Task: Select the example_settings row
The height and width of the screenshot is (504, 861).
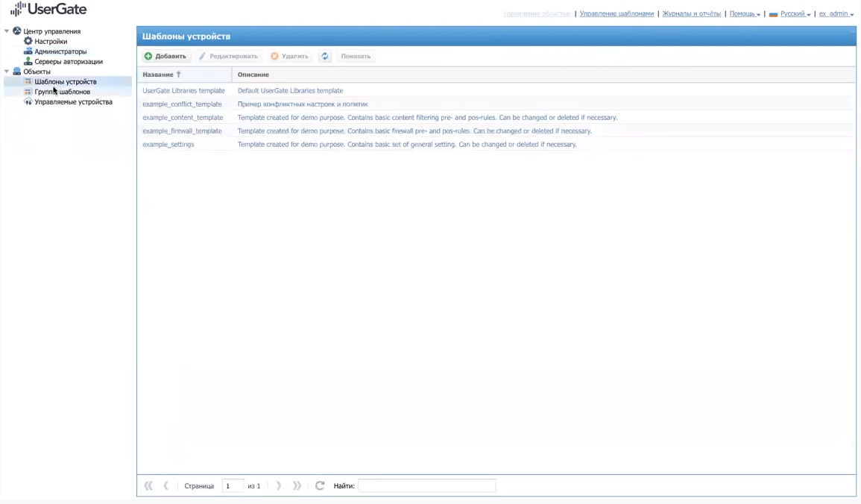Action: click(496, 145)
